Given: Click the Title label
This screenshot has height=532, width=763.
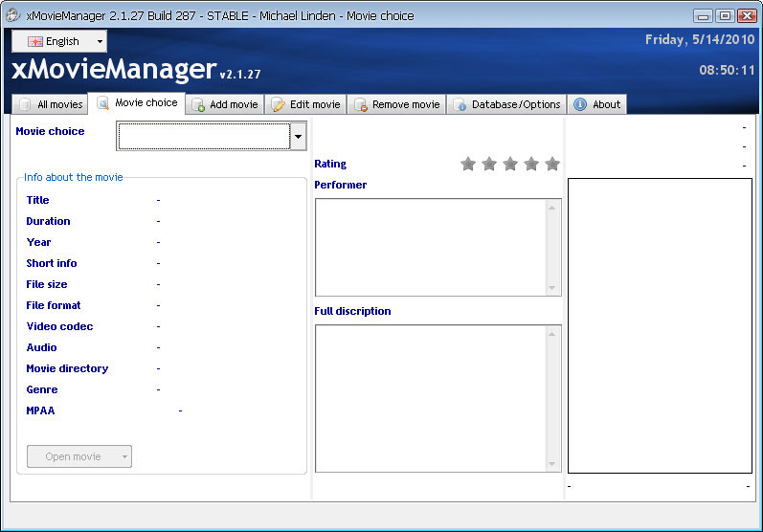Looking at the screenshot, I should (x=37, y=200).
